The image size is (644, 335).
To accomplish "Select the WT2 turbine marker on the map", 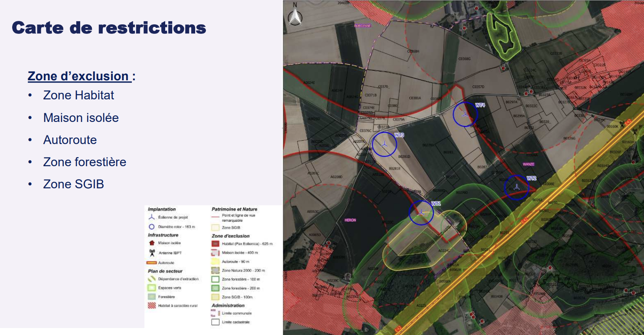I will click(517, 187).
